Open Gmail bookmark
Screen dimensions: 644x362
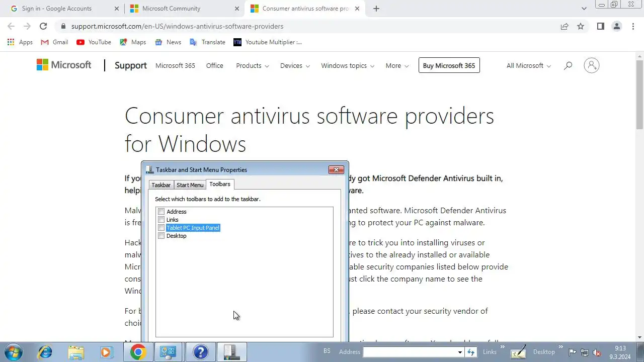54,42
